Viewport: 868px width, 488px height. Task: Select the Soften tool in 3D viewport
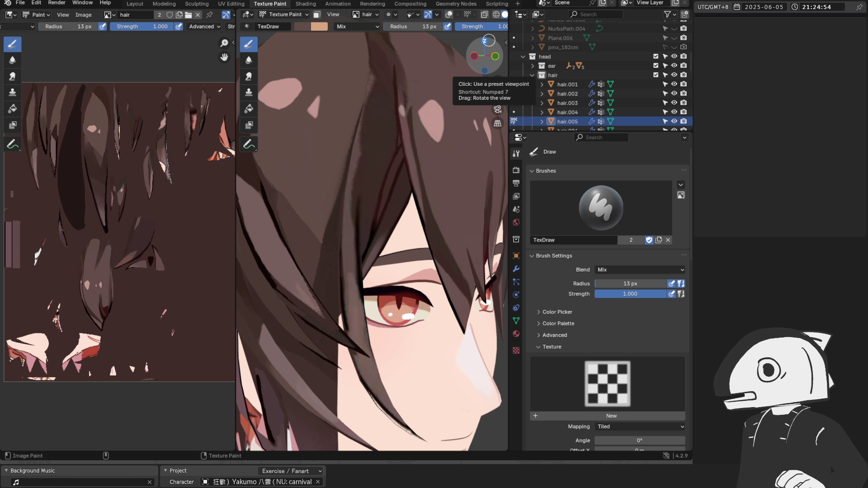(x=248, y=60)
